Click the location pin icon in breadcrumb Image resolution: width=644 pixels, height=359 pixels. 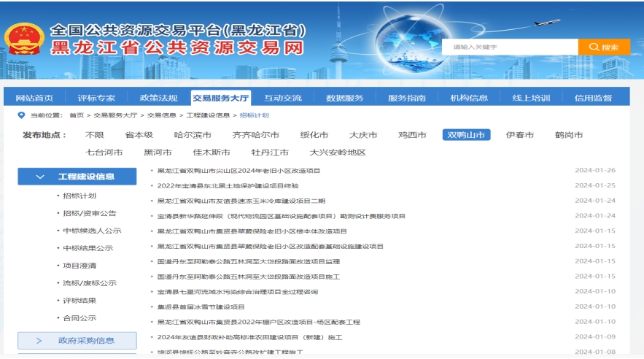21,115
